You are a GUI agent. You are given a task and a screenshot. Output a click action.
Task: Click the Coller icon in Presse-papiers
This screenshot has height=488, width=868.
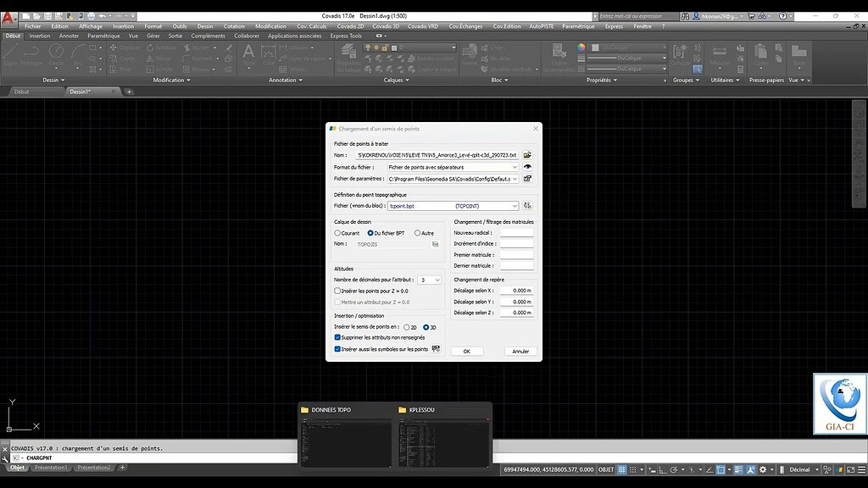coord(760,53)
